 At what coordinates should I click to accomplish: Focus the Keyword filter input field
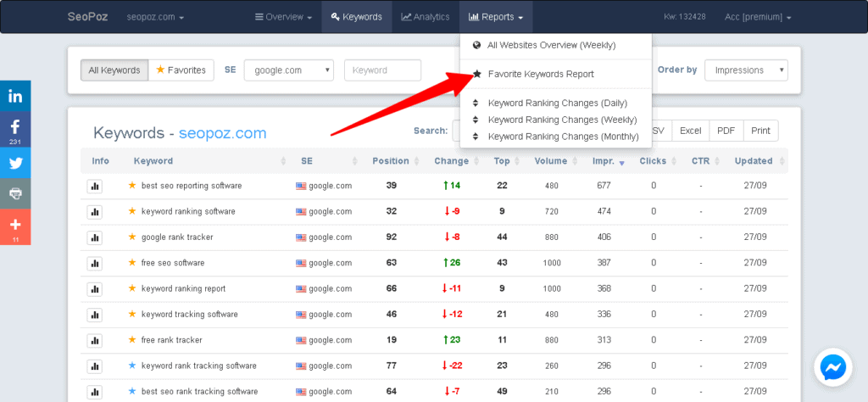click(382, 70)
